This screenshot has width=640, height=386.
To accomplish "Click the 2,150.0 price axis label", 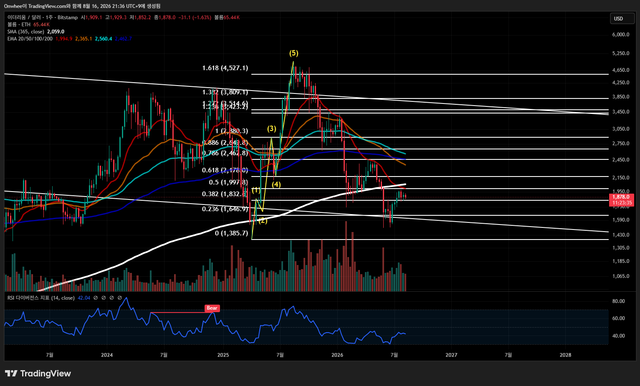I will pyautogui.click(x=621, y=178).
